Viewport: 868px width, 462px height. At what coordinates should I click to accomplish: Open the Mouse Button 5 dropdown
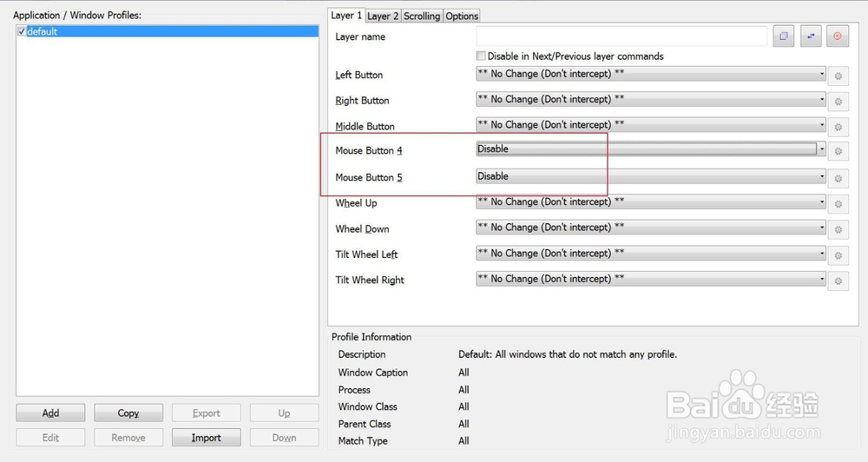(650, 176)
